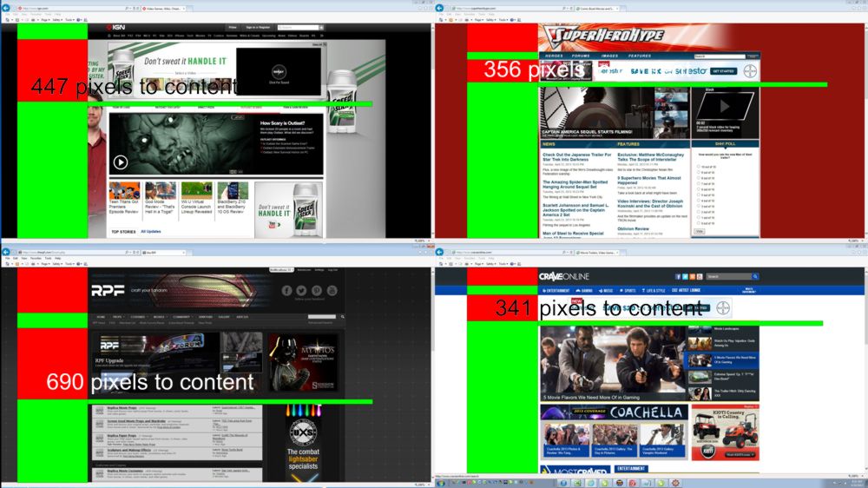Open the 'Oblivion Review' link on SuperHeroHype
Screen dimensions: 868x488
(x=634, y=228)
